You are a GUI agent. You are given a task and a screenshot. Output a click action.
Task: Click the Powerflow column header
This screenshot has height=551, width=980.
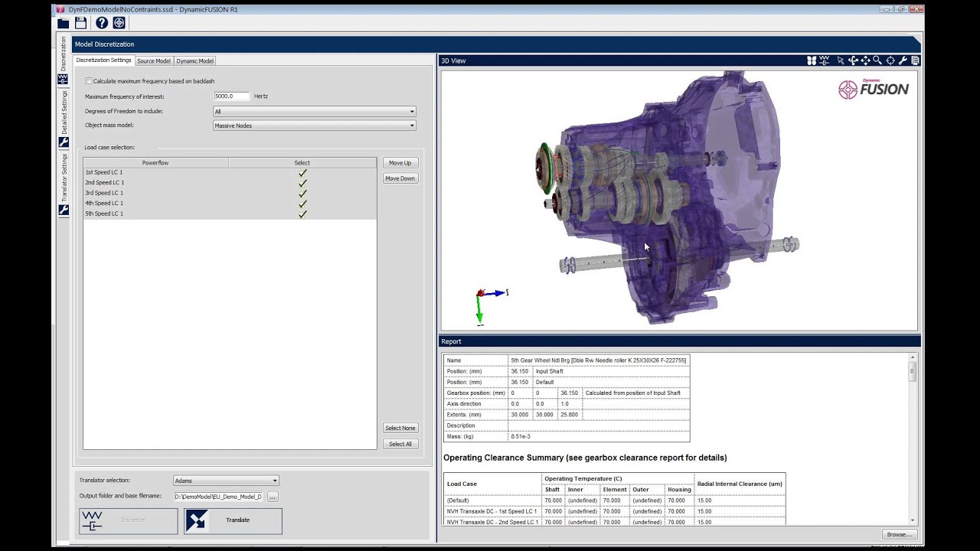click(x=156, y=162)
